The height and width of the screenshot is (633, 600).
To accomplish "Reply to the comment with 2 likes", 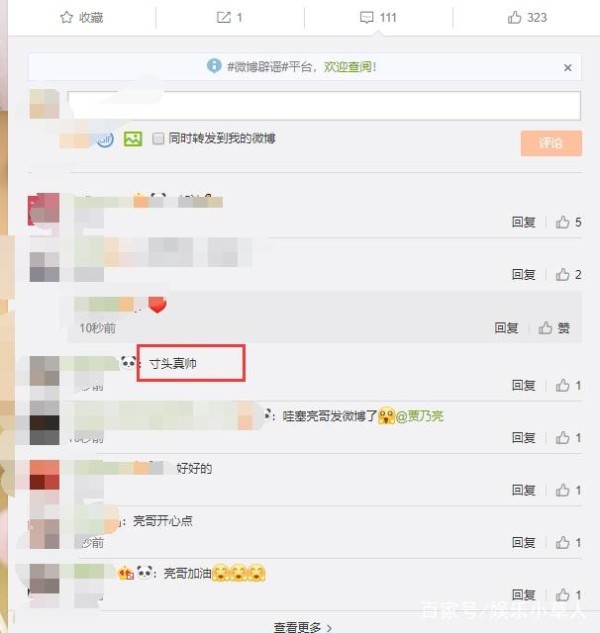I will click(x=523, y=275).
